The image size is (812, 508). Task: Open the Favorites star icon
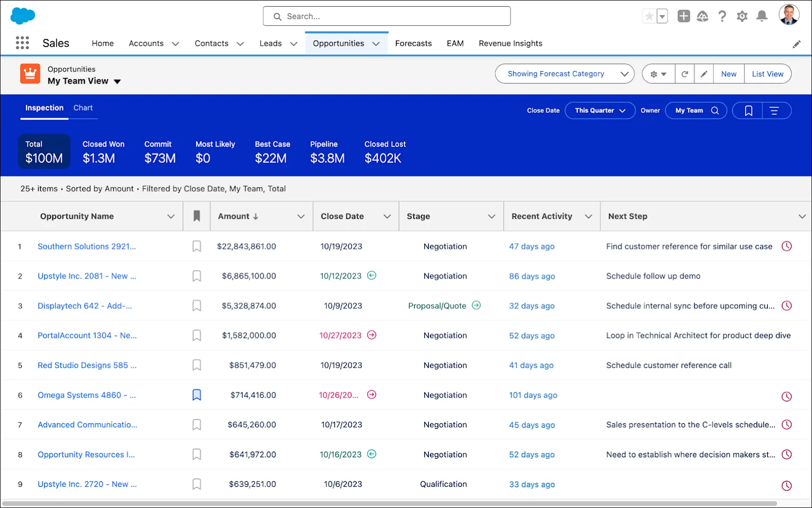click(x=649, y=16)
